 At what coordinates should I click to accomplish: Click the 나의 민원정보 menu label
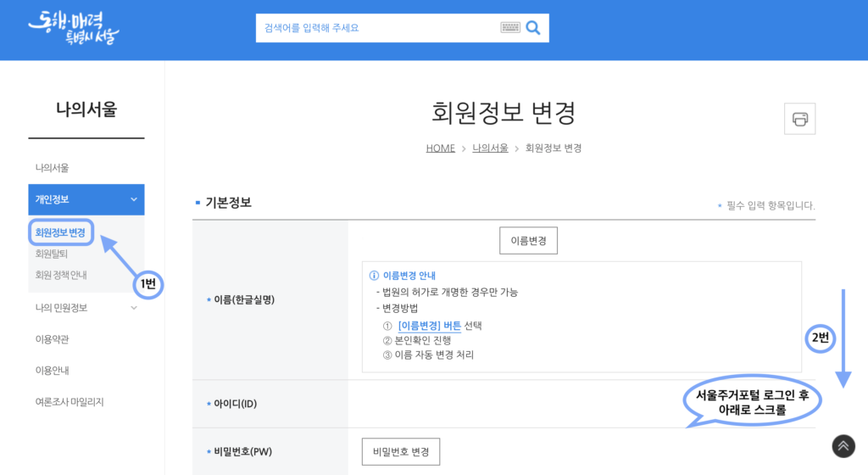point(61,308)
